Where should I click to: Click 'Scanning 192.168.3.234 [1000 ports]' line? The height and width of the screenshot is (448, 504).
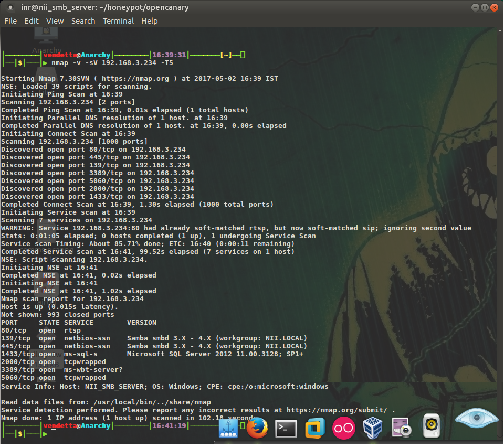click(74, 142)
